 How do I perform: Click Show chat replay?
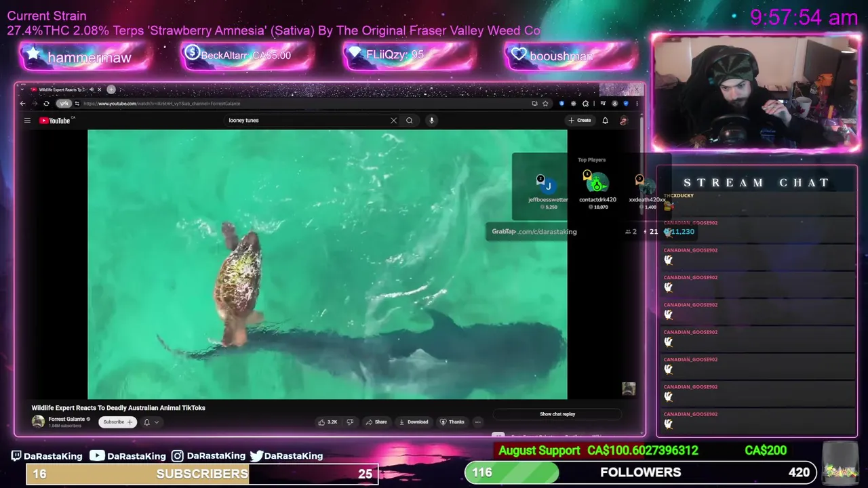tap(557, 414)
